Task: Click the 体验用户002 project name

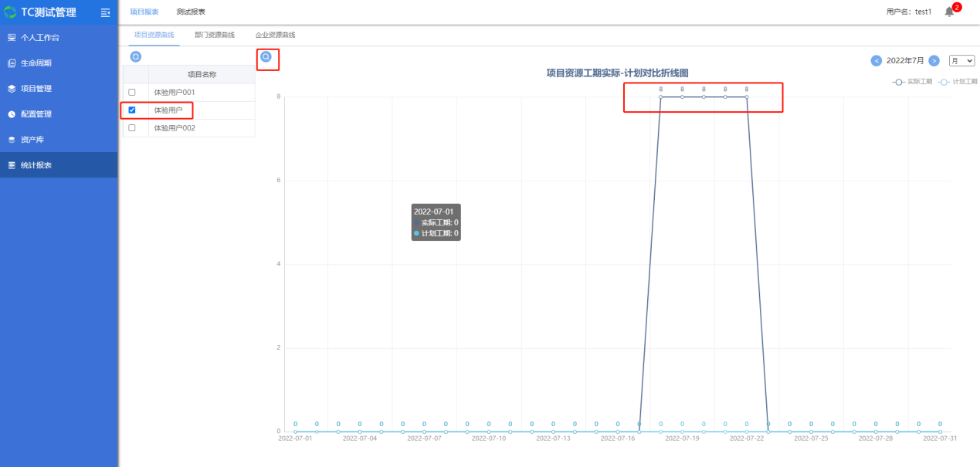Action: [x=175, y=128]
